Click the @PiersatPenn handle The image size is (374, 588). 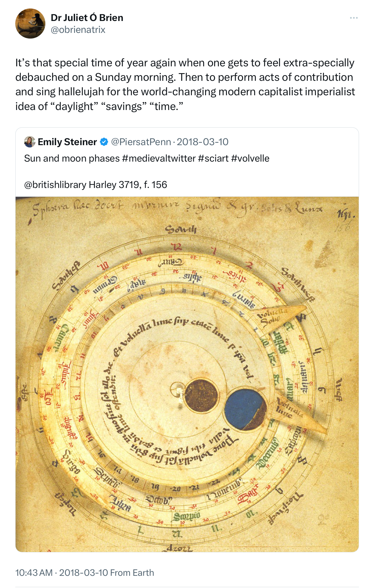(x=141, y=142)
